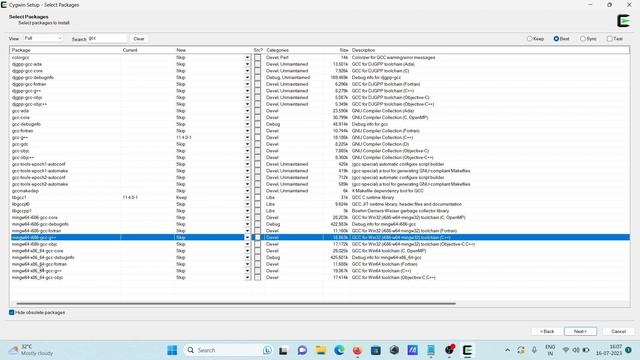Viewport: 640px width, 360px height.
Task: Open the volume control in tray
Action: click(576, 350)
